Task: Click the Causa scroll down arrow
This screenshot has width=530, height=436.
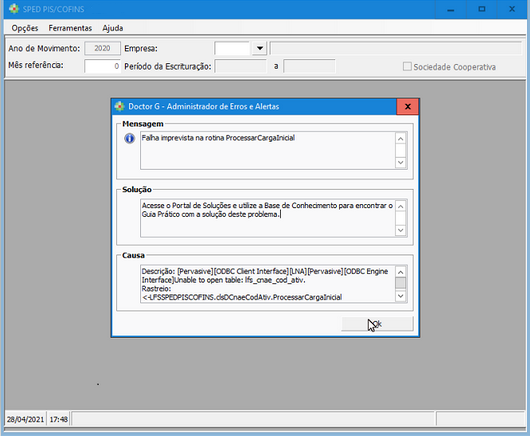Action: [401, 296]
